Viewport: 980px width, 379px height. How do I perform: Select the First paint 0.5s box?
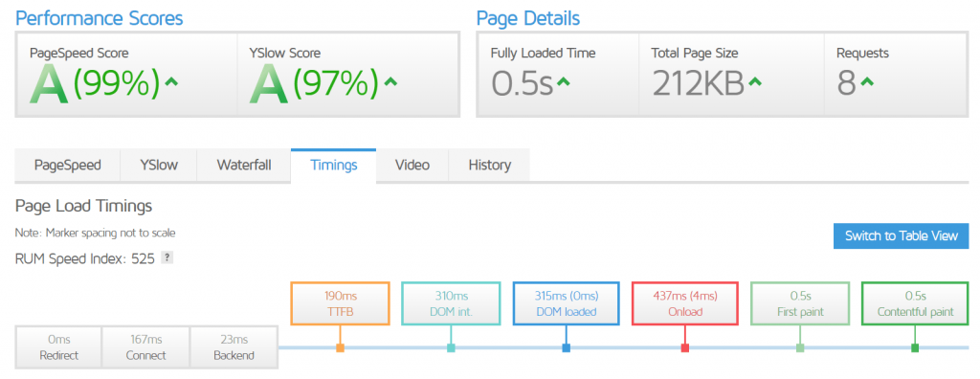800,303
